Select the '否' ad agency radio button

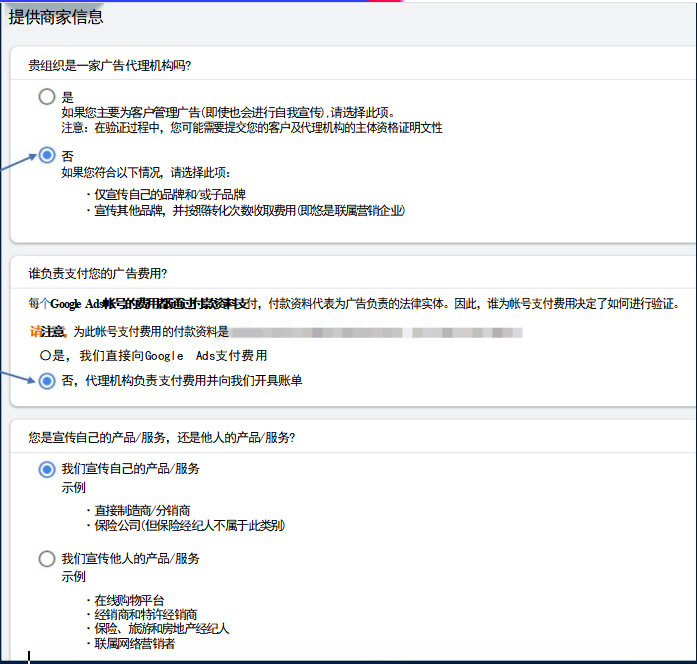47,155
